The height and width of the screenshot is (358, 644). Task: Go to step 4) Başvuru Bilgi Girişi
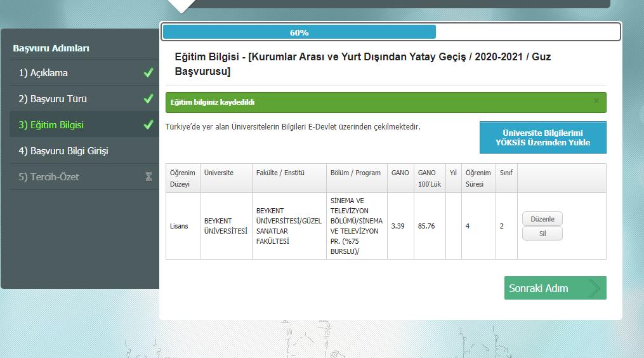(84, 151)
